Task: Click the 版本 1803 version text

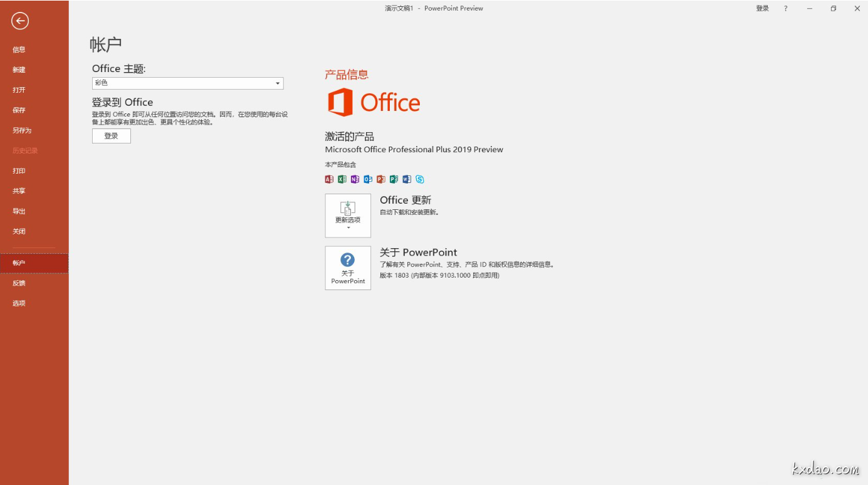Action: click(439, 276)
